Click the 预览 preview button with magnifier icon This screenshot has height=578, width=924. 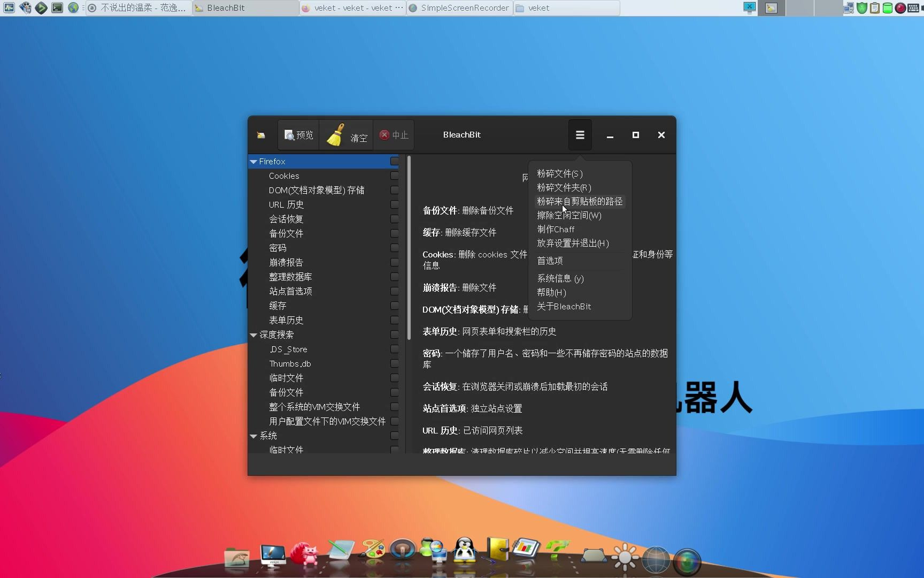[299, 135]
